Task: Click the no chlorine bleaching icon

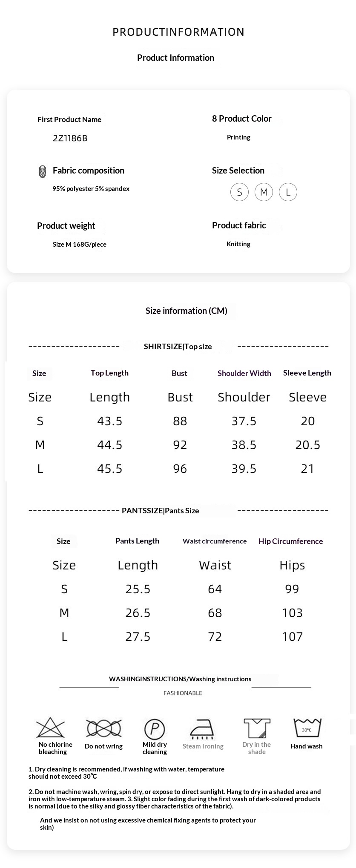Action: pos(51,728)
